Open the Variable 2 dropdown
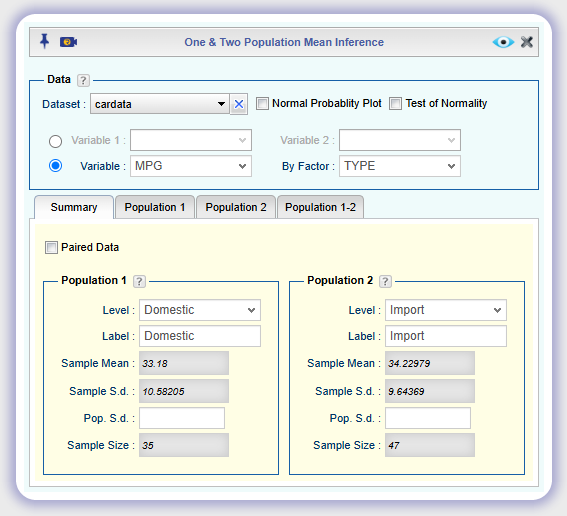This screenshot has height=516, width=567. coord(400,140)
